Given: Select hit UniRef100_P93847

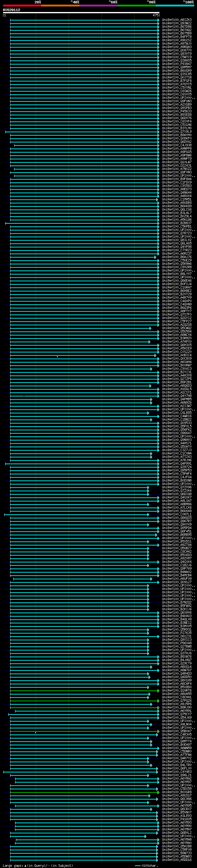Looking at the screenshot, I should [x=177, y=64].
